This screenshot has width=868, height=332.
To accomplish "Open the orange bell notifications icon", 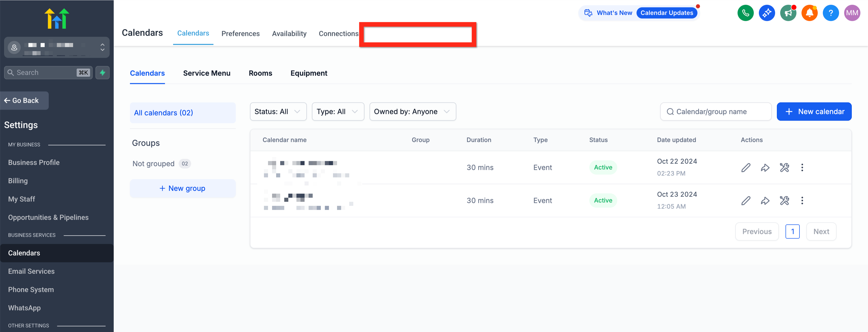I will pyautogui.click(x=809, y=13).
